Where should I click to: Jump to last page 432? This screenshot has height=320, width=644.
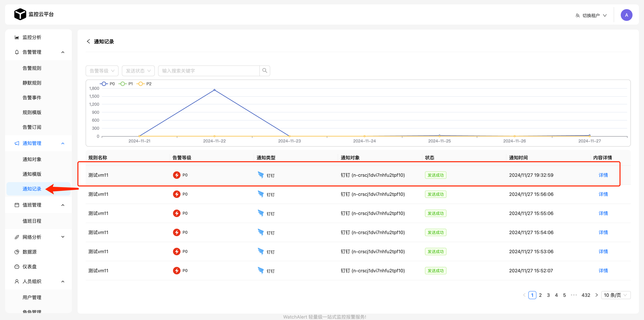click(586, 295)
